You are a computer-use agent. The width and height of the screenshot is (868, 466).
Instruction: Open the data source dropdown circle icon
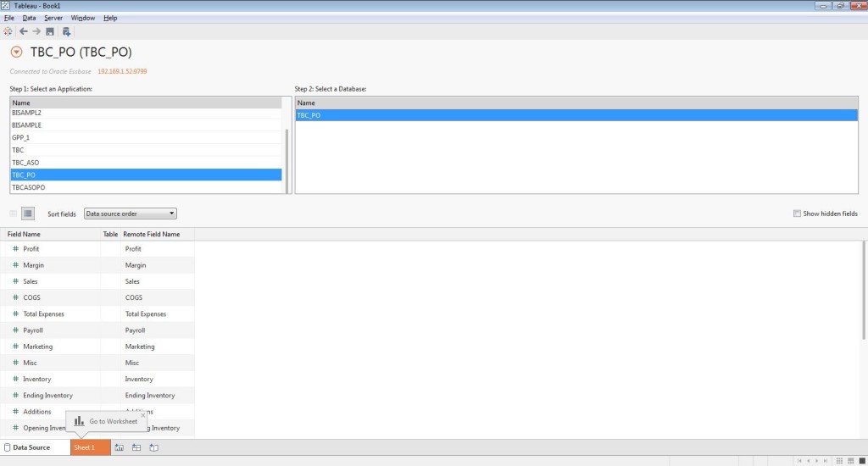[x=17, y=52]
